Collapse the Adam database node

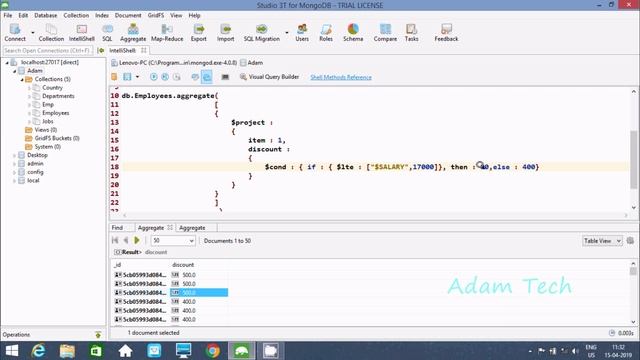pyautogui.click(x=14, y=71)
